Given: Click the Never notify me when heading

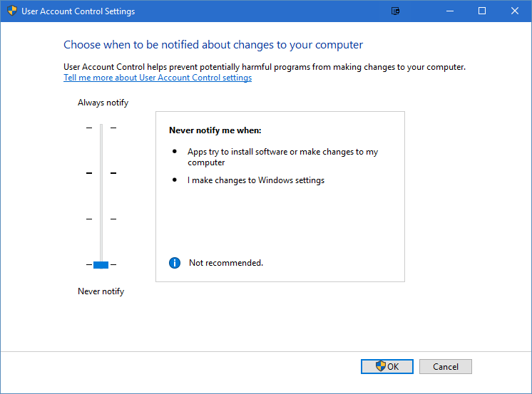Looking at the screenshot, I should 215,130.
